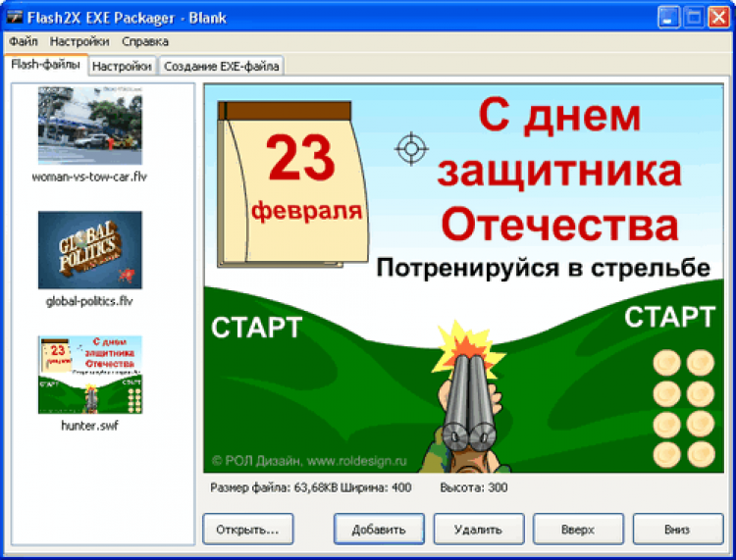Select the global-politics.flv thumbnail
This screenshot has height=560, width=736.
coord(89,250)
